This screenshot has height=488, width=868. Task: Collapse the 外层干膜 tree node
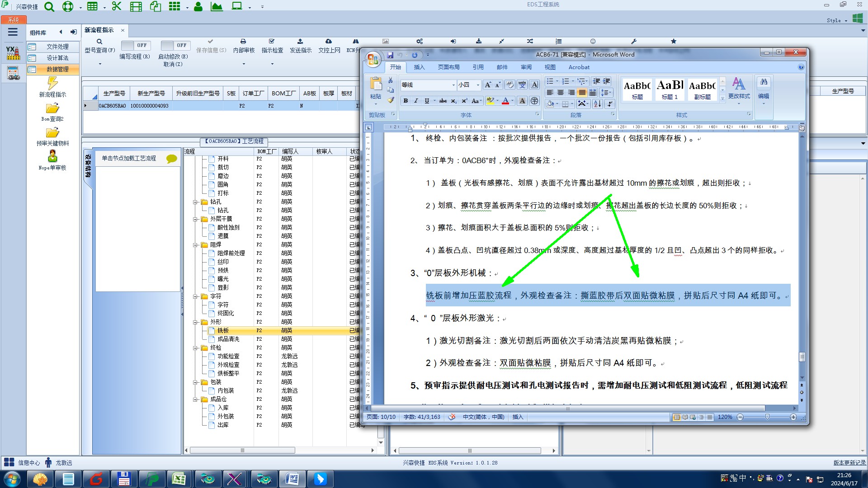coord(195,219)
